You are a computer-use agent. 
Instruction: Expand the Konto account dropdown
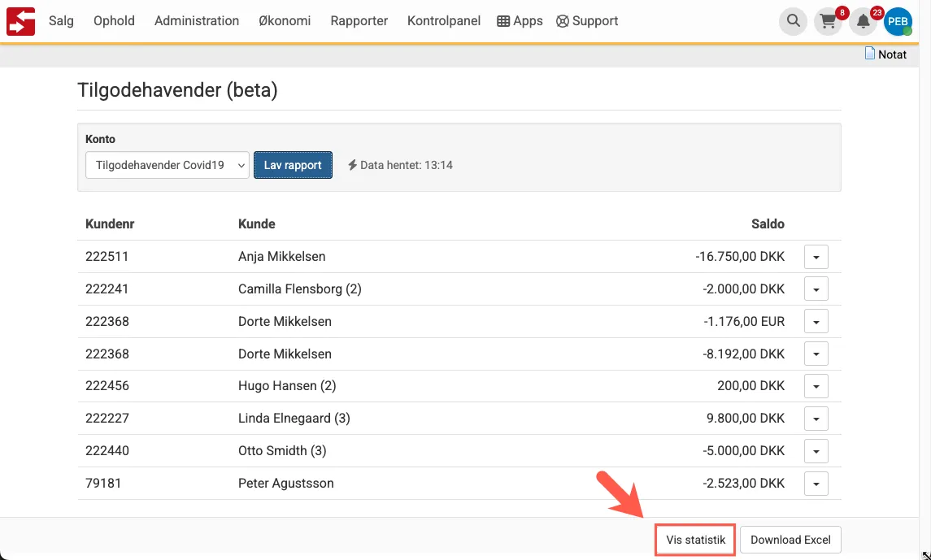click(x=167, y=165)
